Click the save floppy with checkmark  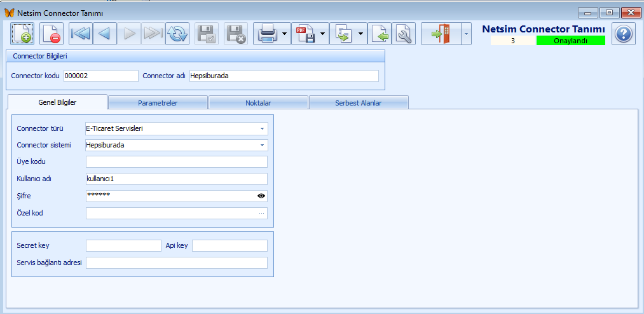coord(207,34)
